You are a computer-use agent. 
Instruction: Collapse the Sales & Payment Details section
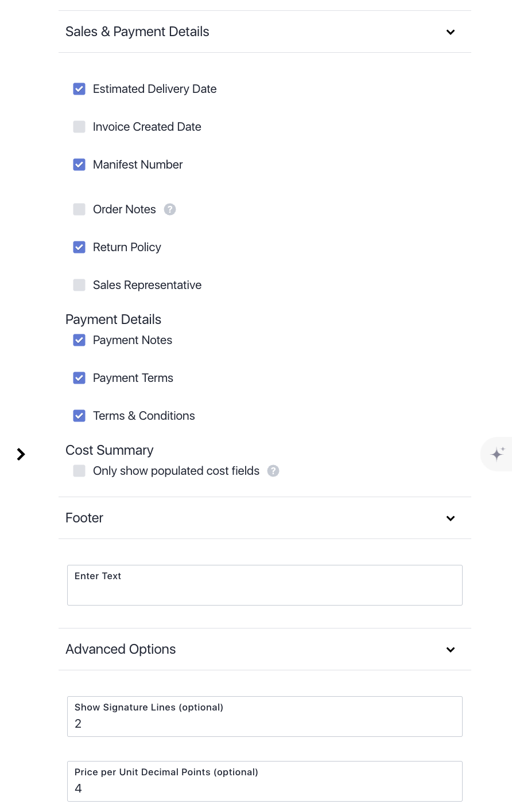[451, 32]
